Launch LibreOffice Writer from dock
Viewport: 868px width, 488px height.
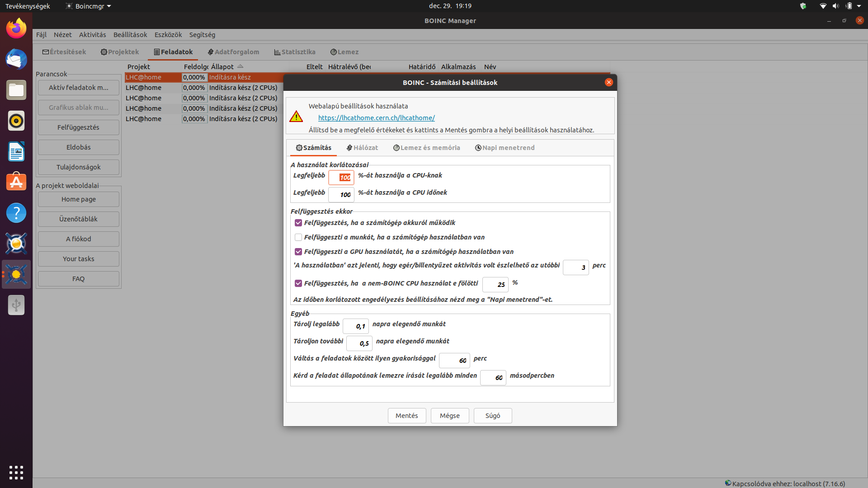click(16, 151)
